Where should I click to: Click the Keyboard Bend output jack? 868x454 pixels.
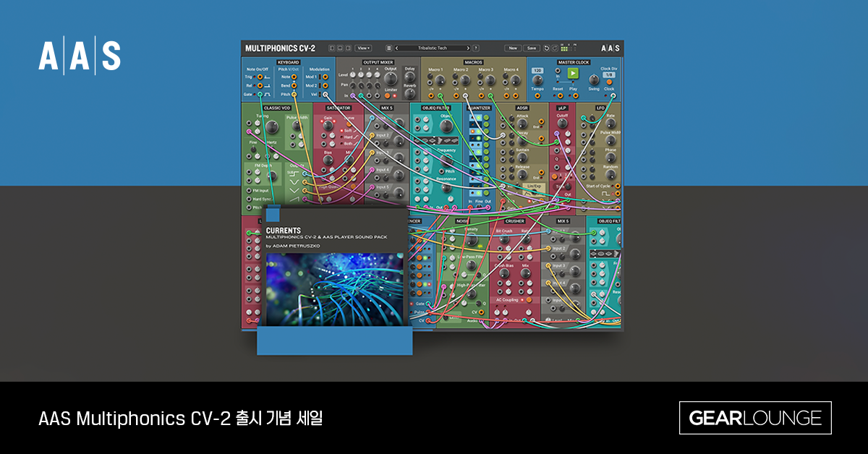click(x=294, y=86)
